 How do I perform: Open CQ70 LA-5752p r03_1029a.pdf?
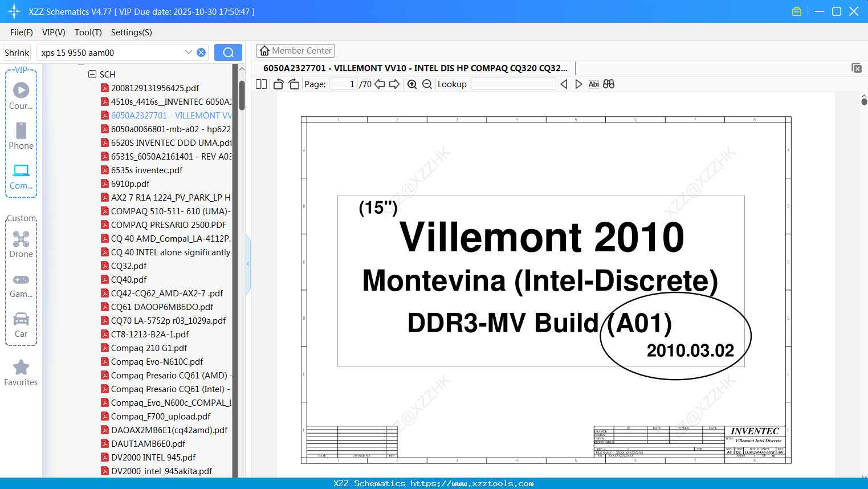(169, 320)
